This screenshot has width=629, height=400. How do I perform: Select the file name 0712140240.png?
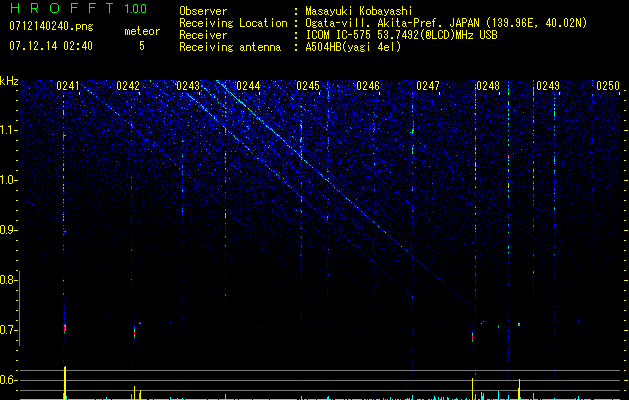(51, 26)
